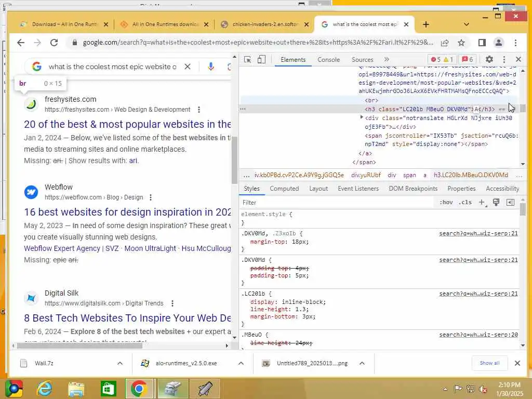Screen dimensions: 532x399
Task: Open more options for Digital Silk result
Action: (172, 303)
